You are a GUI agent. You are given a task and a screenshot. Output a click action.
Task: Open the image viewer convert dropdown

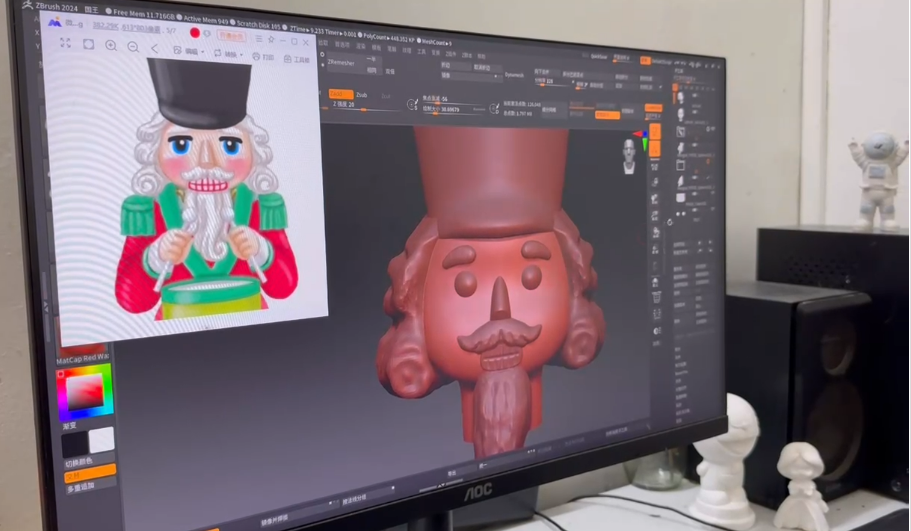[229, 53]
